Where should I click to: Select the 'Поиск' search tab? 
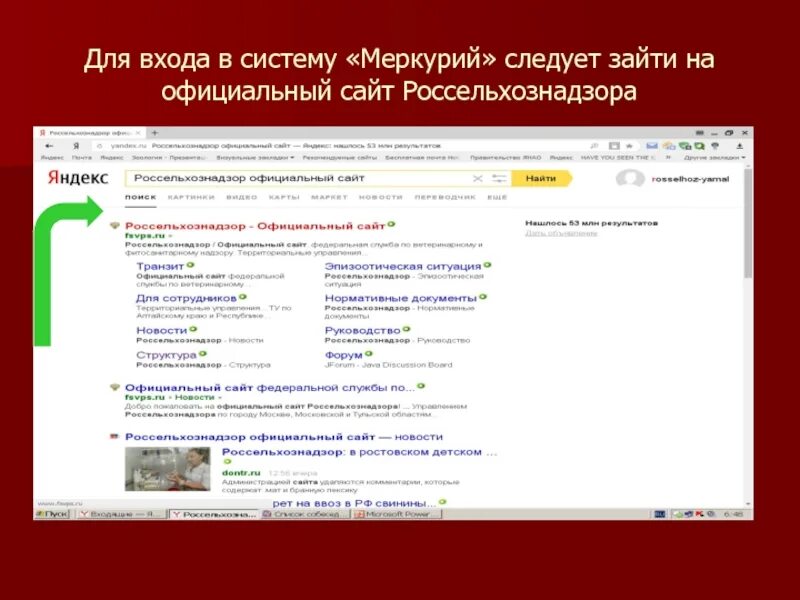click(140, 197)
